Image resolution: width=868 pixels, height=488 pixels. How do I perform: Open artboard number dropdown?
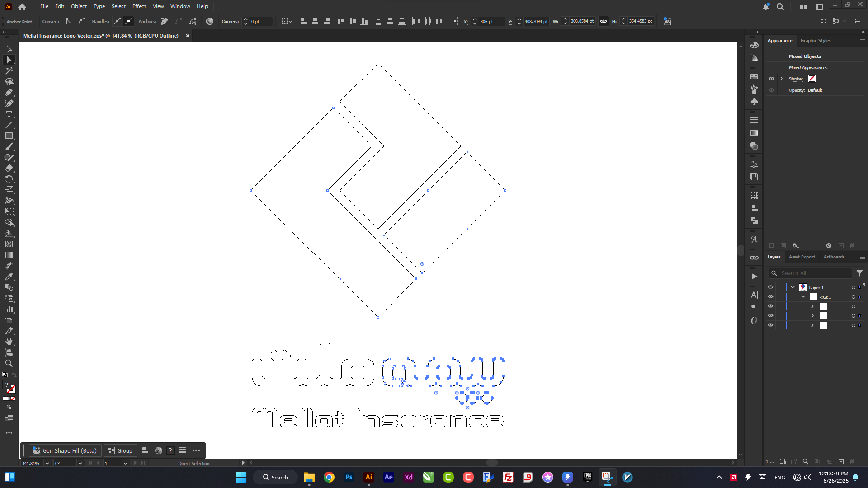pos(125,463)
